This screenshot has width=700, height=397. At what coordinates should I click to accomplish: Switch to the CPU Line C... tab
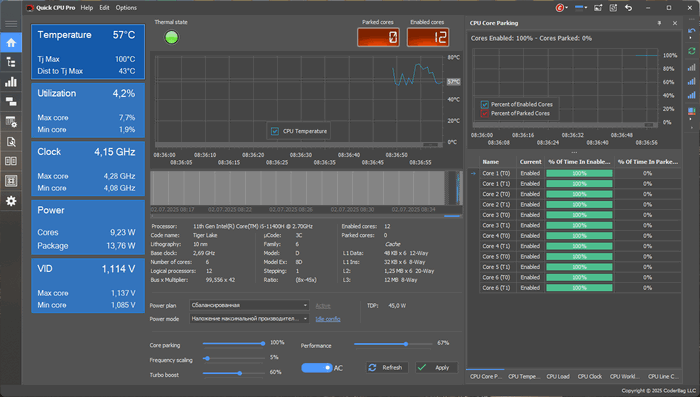[x=663, y=376]
